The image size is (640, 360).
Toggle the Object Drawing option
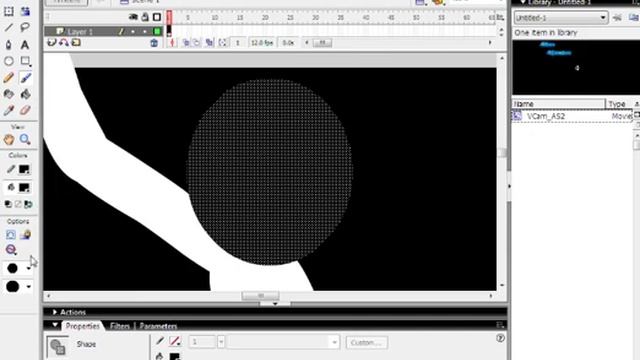coord(11,235)
